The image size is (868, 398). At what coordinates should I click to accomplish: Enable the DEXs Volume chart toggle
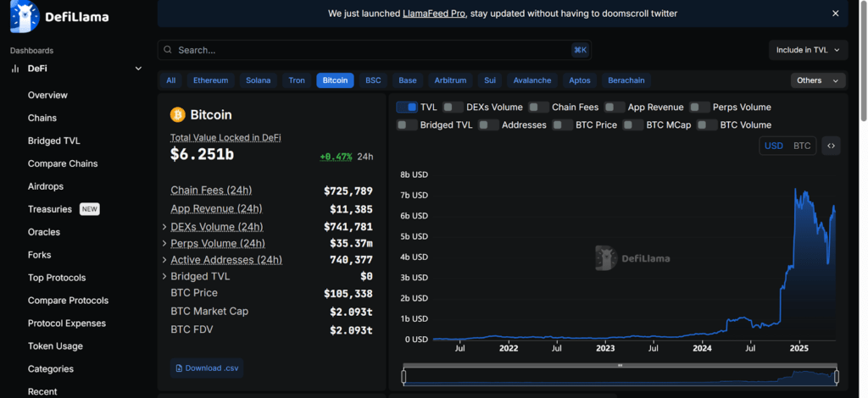[x=453, y=108]
